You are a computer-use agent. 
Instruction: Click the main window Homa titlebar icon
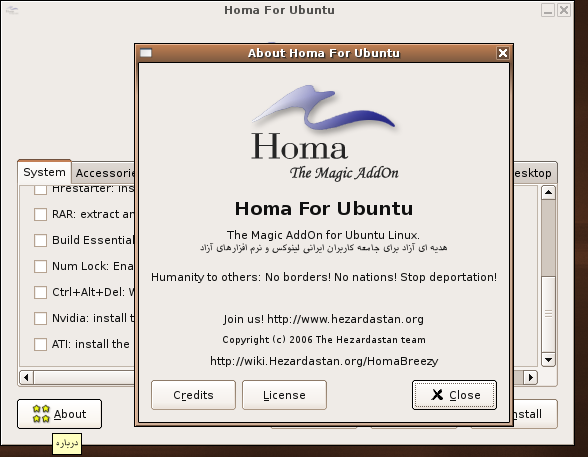click(x=12, y=10)
